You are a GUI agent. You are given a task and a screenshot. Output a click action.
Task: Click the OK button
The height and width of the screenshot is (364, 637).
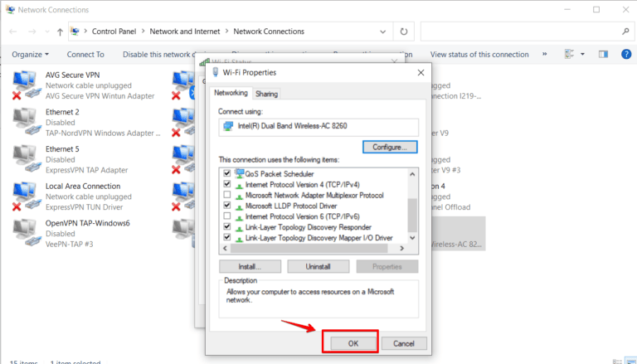click(351, 342)
